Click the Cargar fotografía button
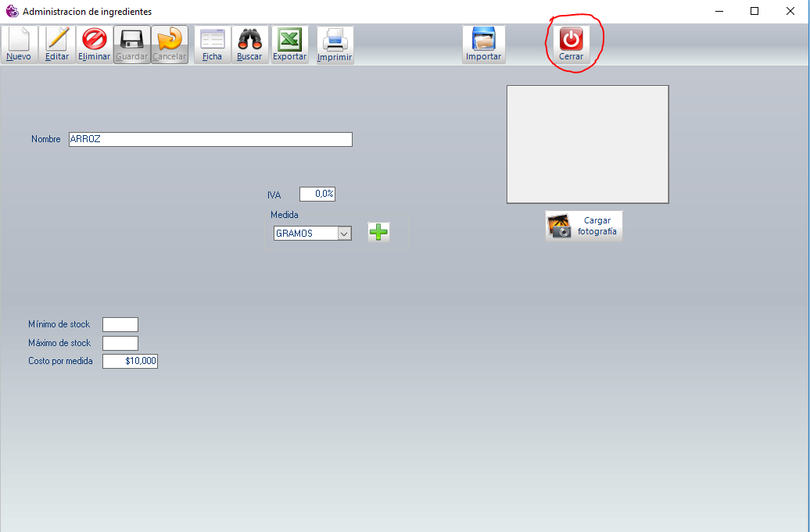810x532 pixels. (584, 226)
